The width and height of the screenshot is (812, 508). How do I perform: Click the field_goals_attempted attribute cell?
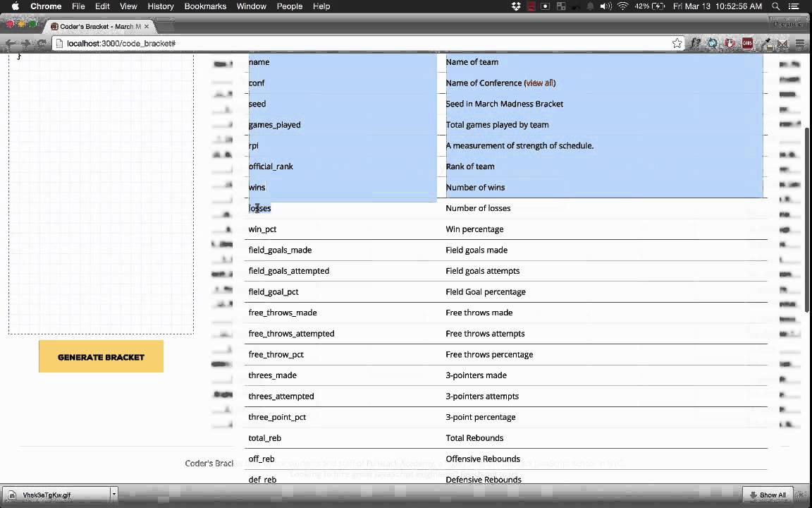point(289,271)
